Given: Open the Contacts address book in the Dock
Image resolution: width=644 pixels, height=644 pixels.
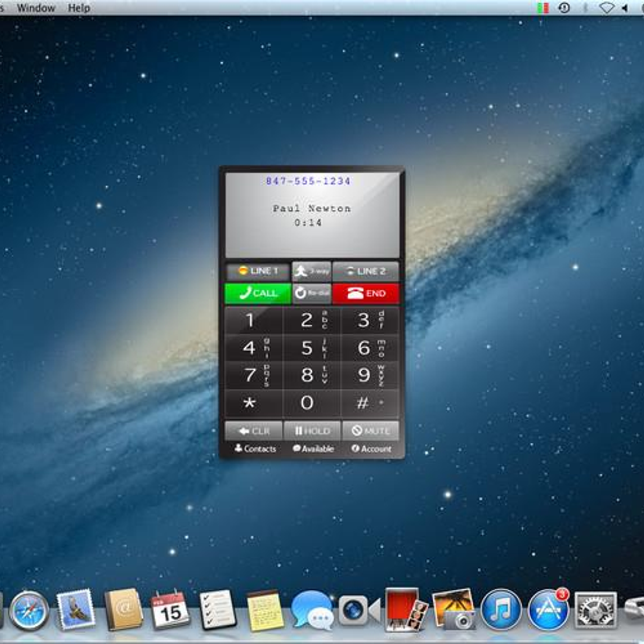Looking at the screenshot, I should point(123,610).
